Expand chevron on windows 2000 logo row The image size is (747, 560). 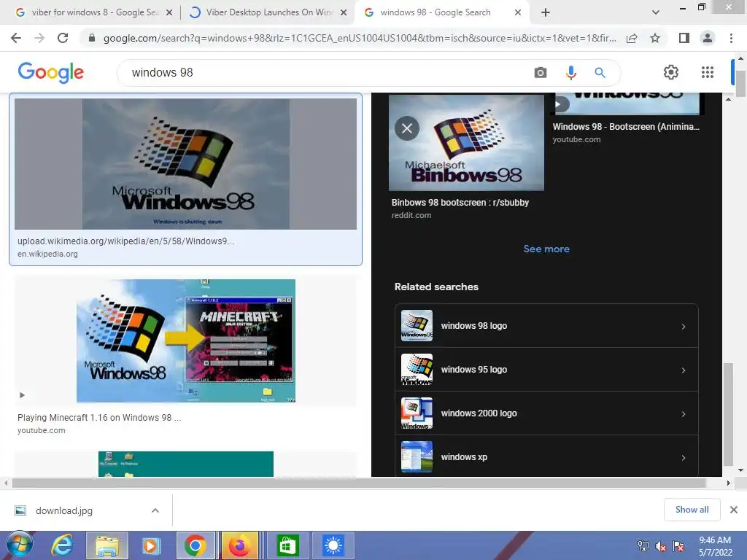click(683, 414)
